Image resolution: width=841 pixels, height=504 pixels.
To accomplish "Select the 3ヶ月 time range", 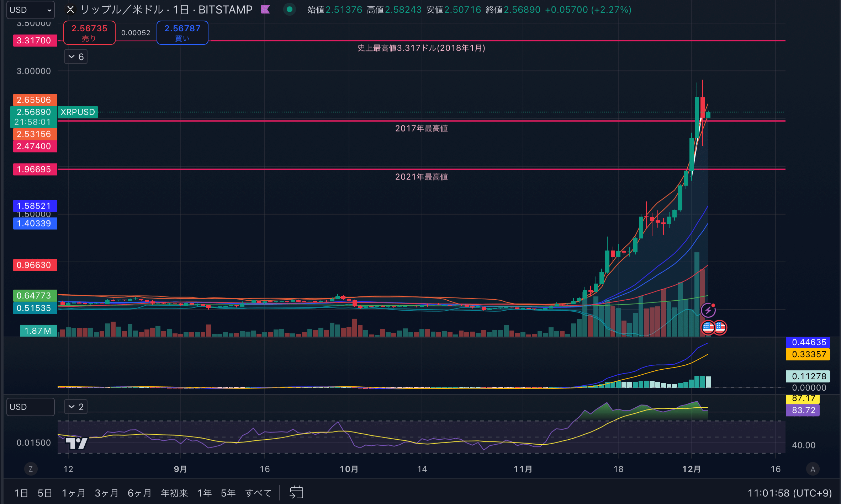I will click(x=106, y=493).
